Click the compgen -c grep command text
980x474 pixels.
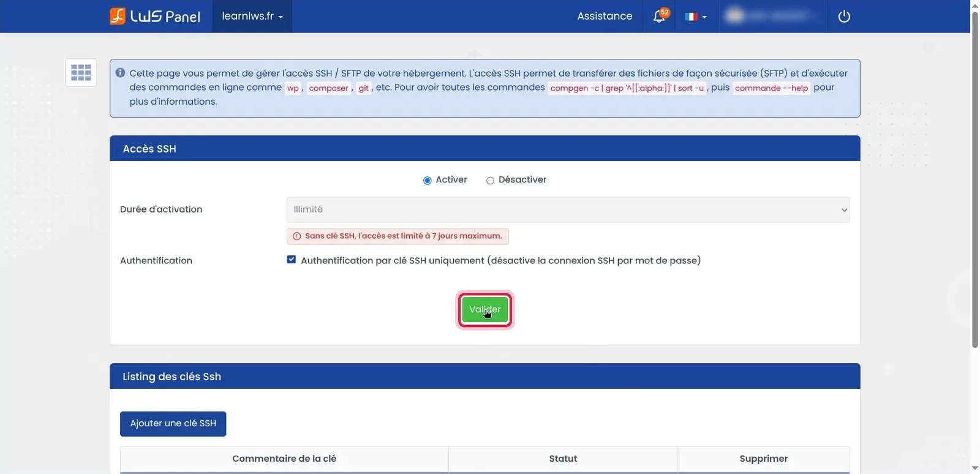[627, 88]
